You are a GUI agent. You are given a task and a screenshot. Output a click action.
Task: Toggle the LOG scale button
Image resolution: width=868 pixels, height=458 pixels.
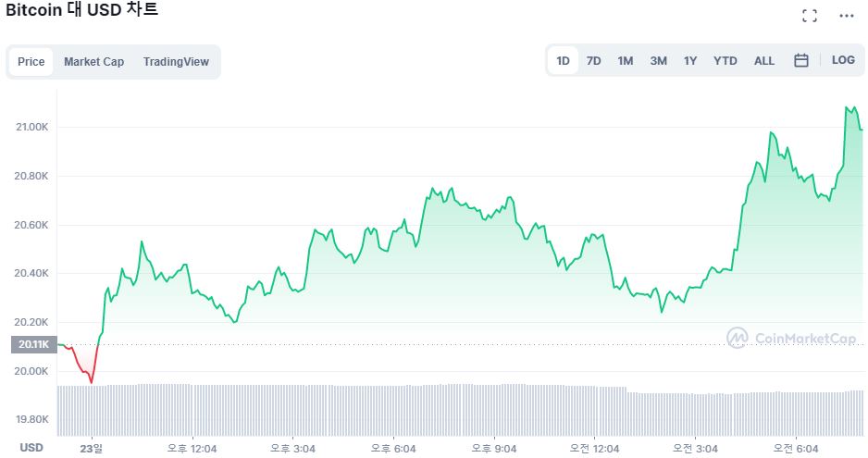coord(843,60)
